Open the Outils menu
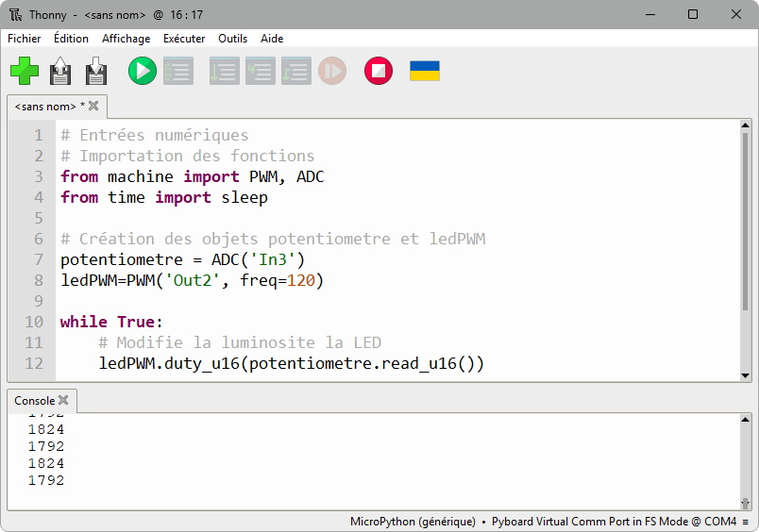Image resolution: width=759 pixels, height=532 pixels. click(x=232, y=39)
